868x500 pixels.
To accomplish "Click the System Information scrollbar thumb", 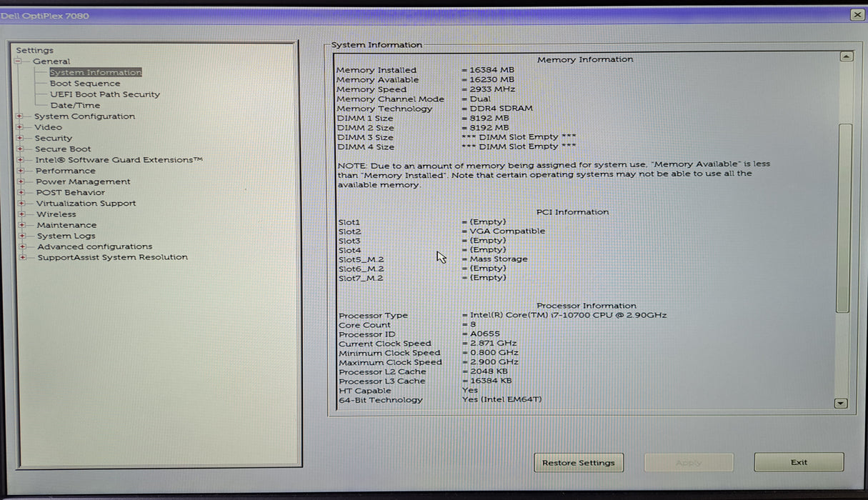I will [844, 218].
